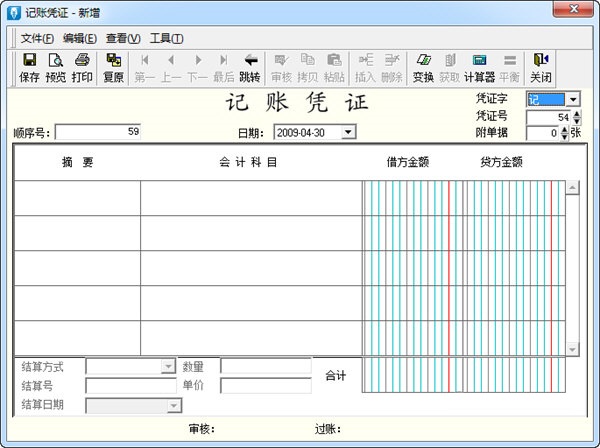Viewport: 600px width, 448px height.
Task: Click the 贷方金额 column header
Action: [x=501, y=162]
